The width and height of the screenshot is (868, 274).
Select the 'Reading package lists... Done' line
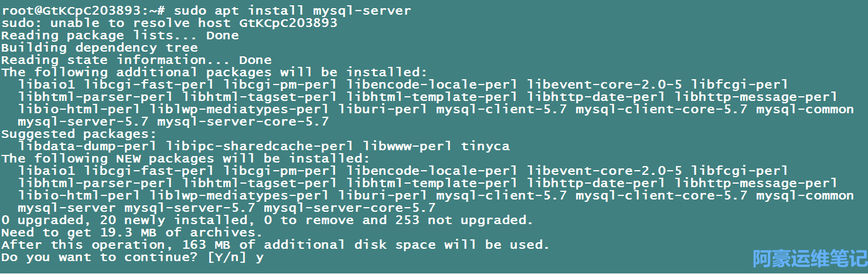(x=120, y=35)
